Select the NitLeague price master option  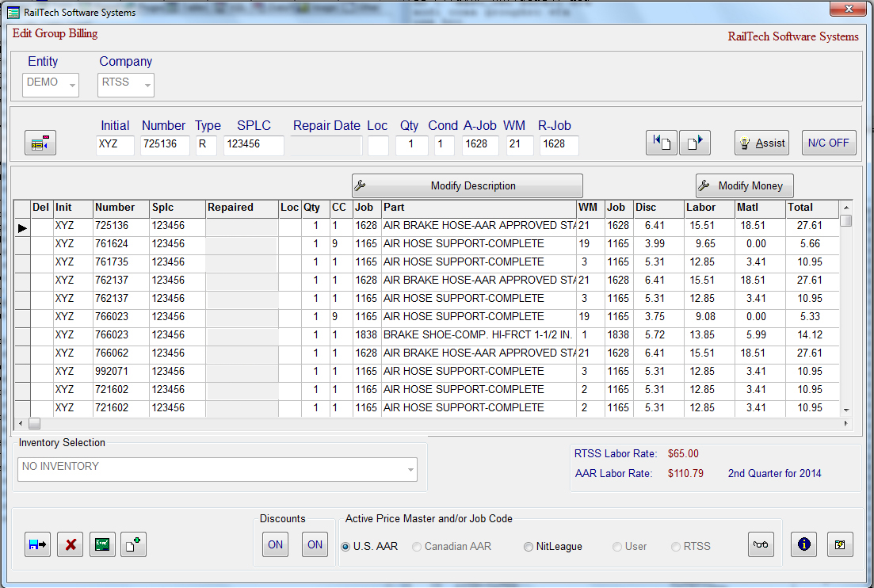(x=529, y=546)
